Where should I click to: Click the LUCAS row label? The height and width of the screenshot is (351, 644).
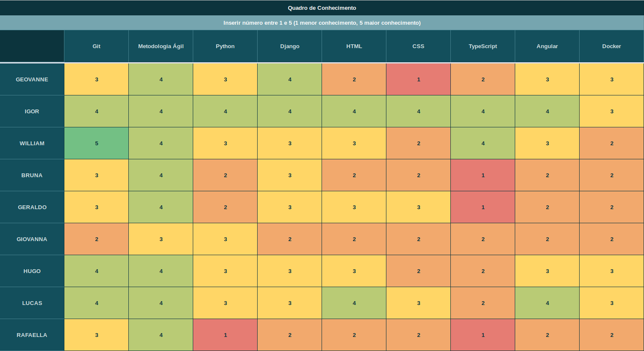[32, 303]
